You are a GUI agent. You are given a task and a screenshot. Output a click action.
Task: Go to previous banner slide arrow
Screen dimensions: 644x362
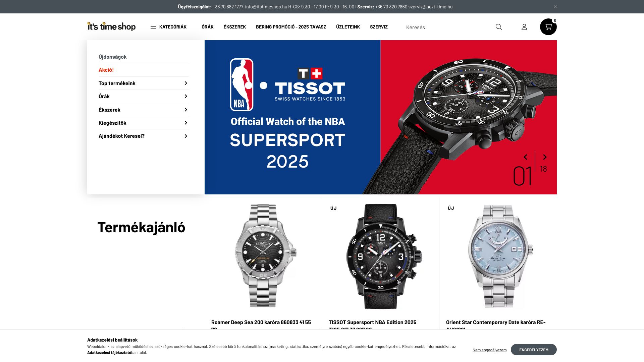point(526,157)
